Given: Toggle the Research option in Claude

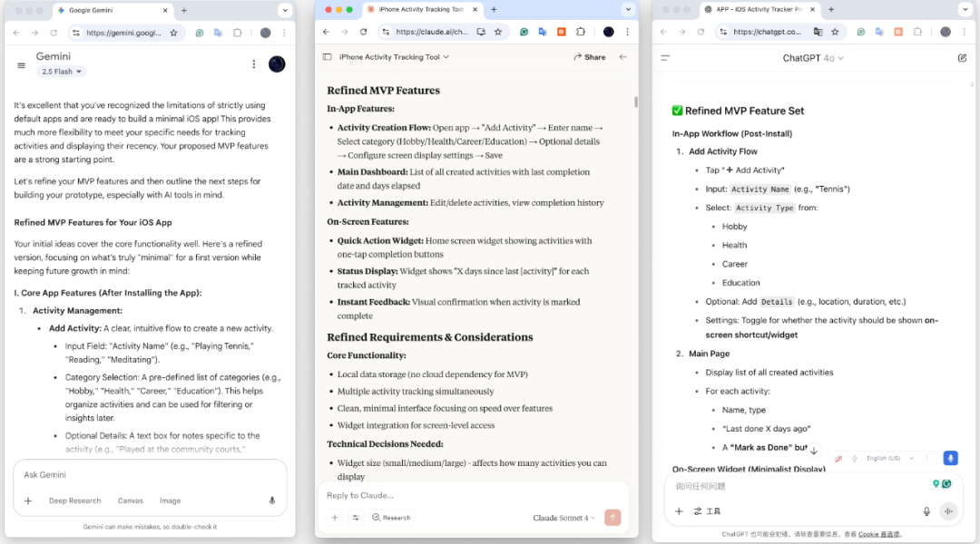Looking at the screenshot, I should (x=391, y=518).
